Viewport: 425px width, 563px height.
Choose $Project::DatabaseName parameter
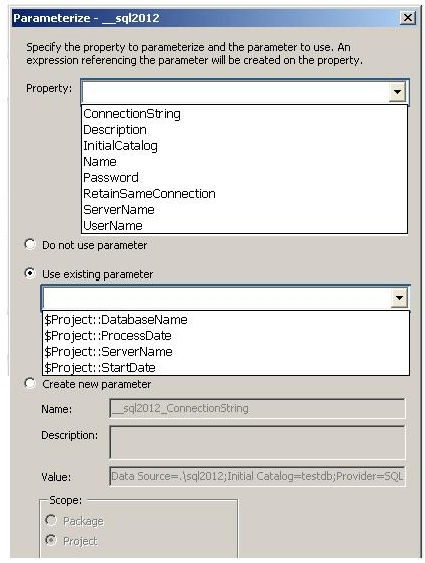click(x=226, y=320)
